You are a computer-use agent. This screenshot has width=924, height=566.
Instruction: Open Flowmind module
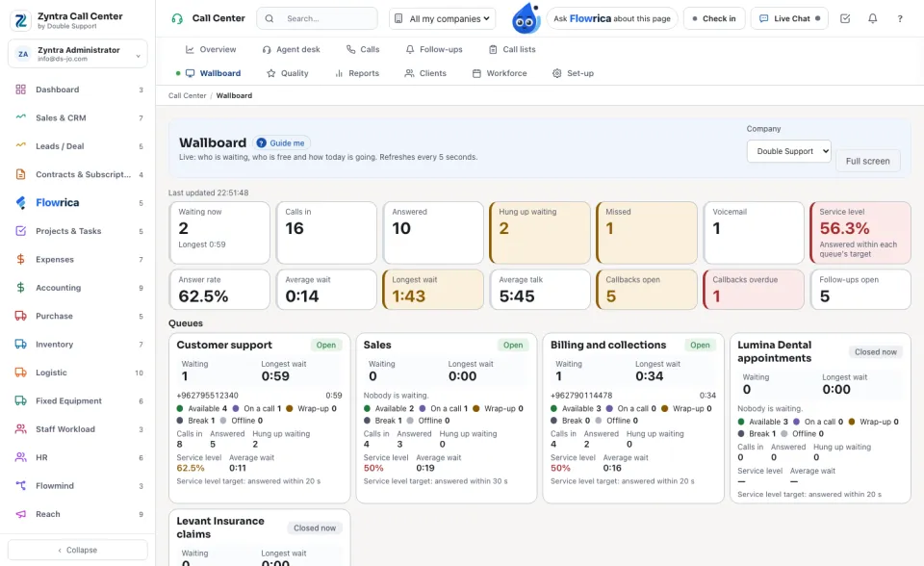(x=78, y=486)
